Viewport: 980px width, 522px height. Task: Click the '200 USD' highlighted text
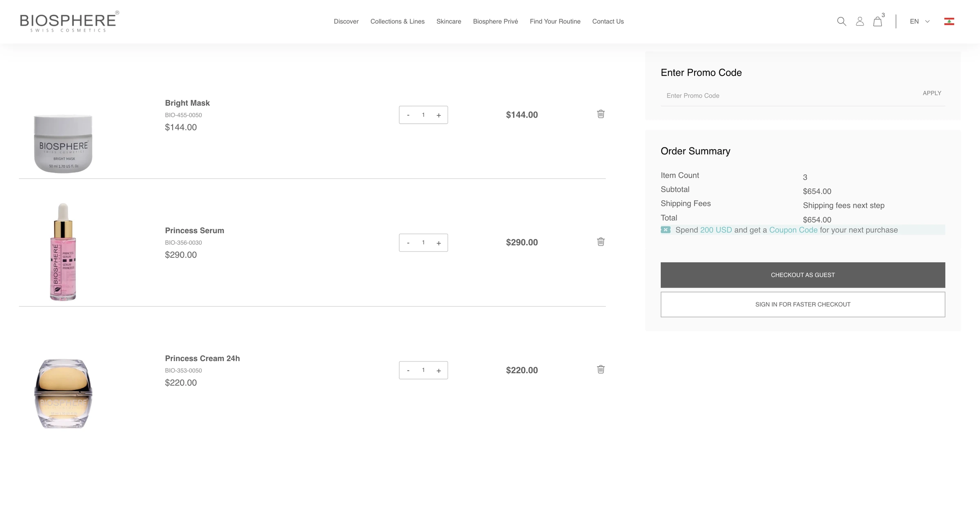point(716,230)
